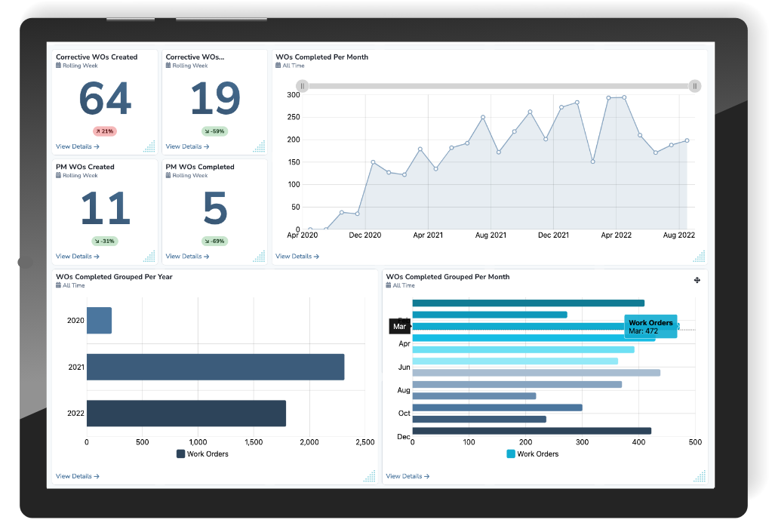Open View Details for PM WOs Completed

click(x=187, y=257)
